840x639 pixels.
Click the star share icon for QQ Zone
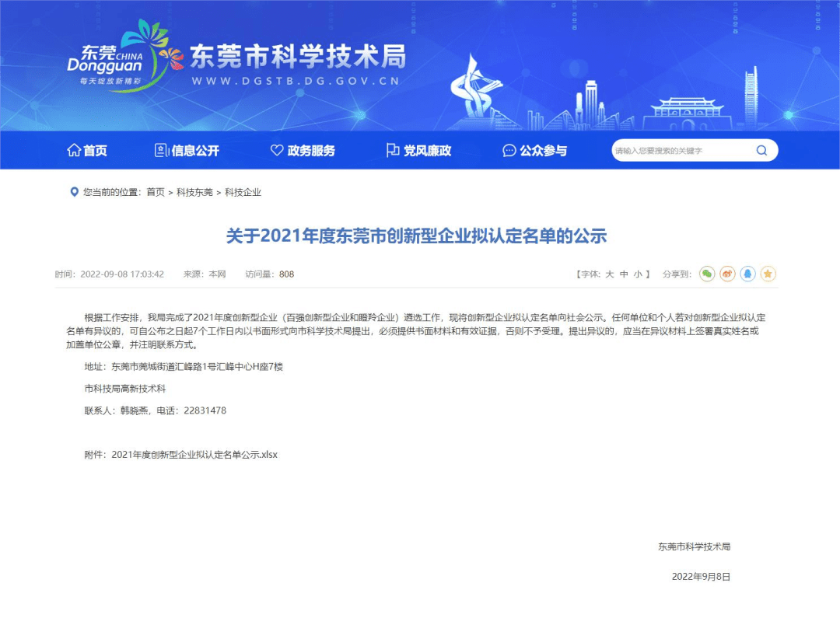[x=768, y=274]
